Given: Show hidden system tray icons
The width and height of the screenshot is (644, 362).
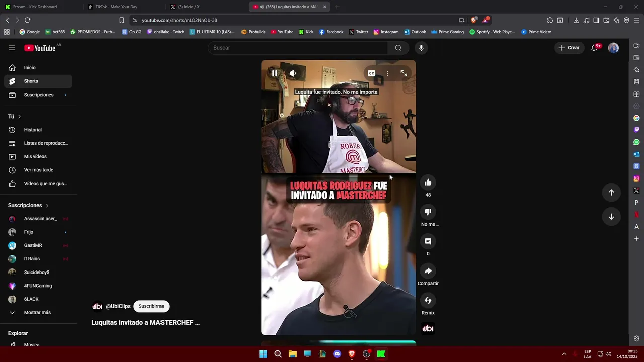Looking at the screenshot, I should pyautogui.click(x=564, y=354).
